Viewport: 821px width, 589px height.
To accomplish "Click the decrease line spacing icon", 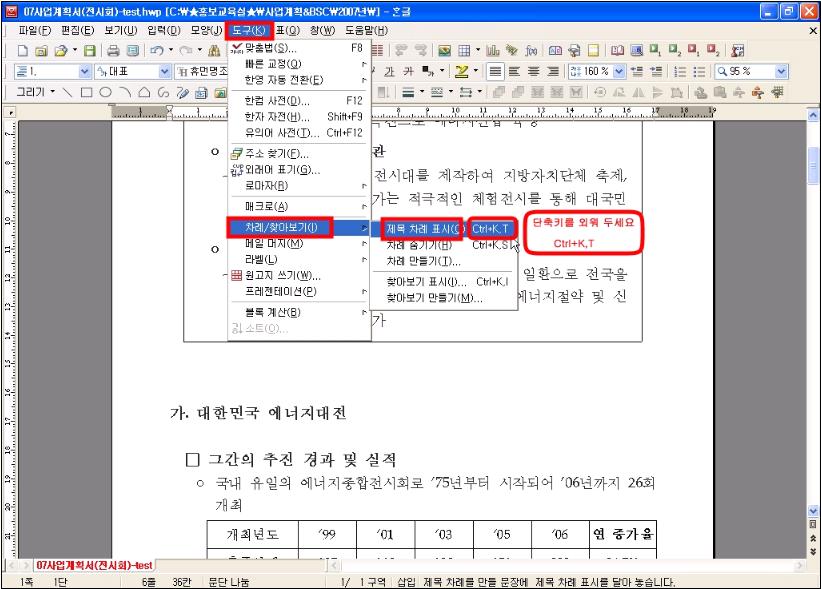I will click(x=637, y=71).
